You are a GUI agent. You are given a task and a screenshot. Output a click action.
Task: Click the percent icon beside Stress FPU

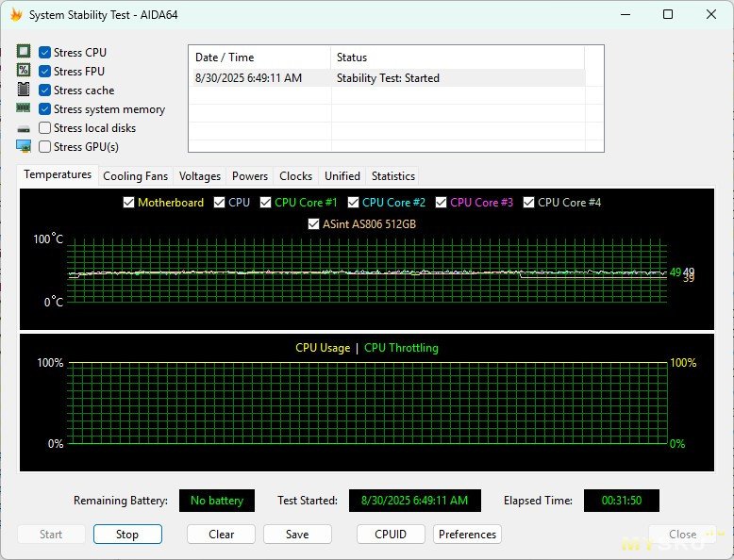tap(24, 70)
